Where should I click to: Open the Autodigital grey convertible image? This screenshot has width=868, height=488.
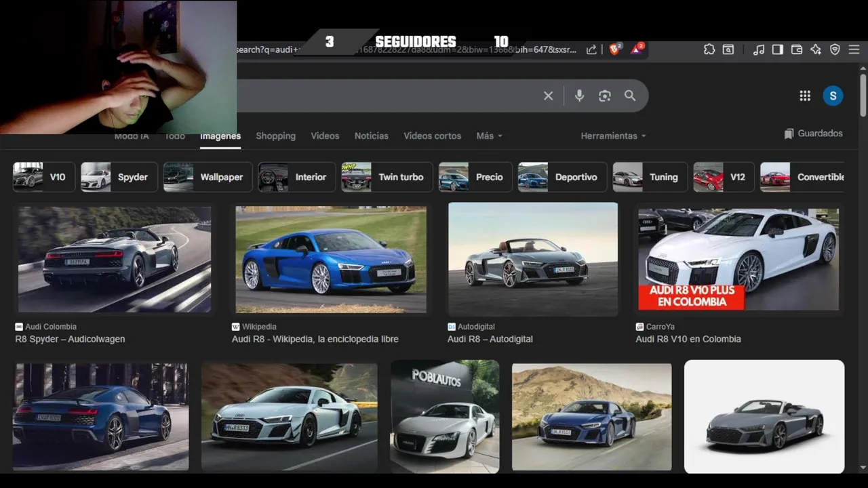pos(533,259)
